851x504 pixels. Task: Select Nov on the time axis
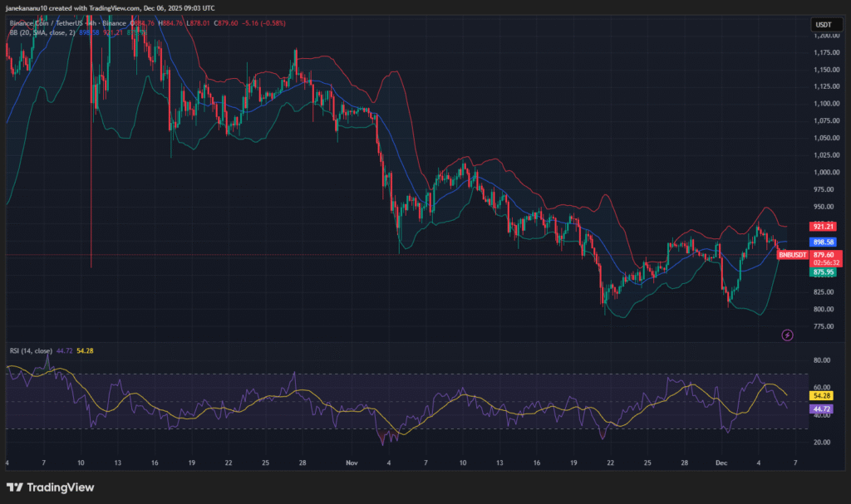coord(352,463)
